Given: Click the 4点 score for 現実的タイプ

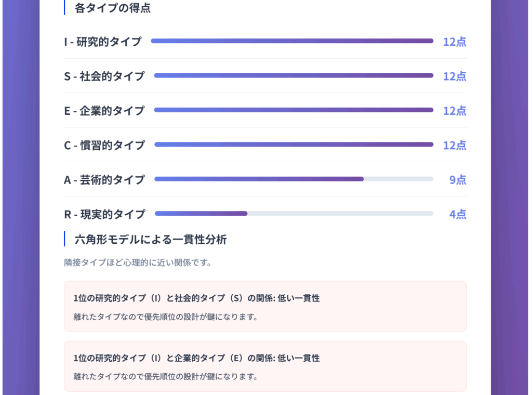Looking at the screenshot, I should pyautogui.click(x=458, y=214).
